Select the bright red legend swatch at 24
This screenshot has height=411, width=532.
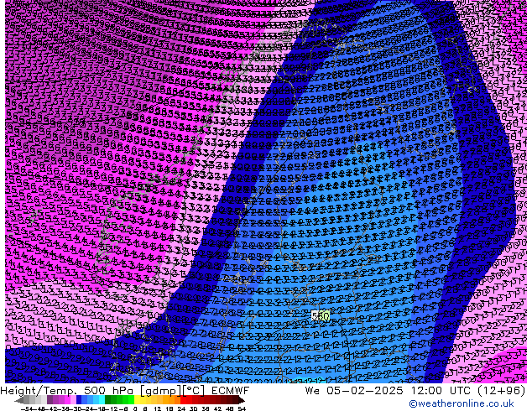click(x=183, y=400)
